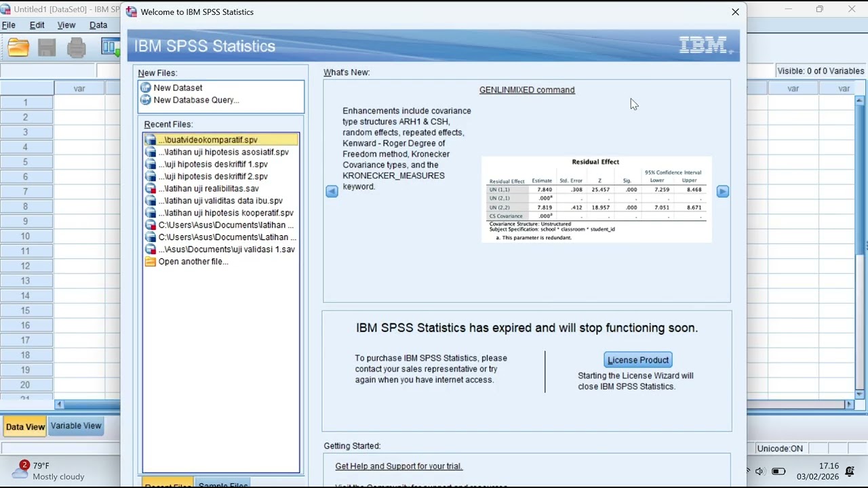
Task: Close the Welcome to IBM SPSS Statistics dialog
Action: point(735,12)
